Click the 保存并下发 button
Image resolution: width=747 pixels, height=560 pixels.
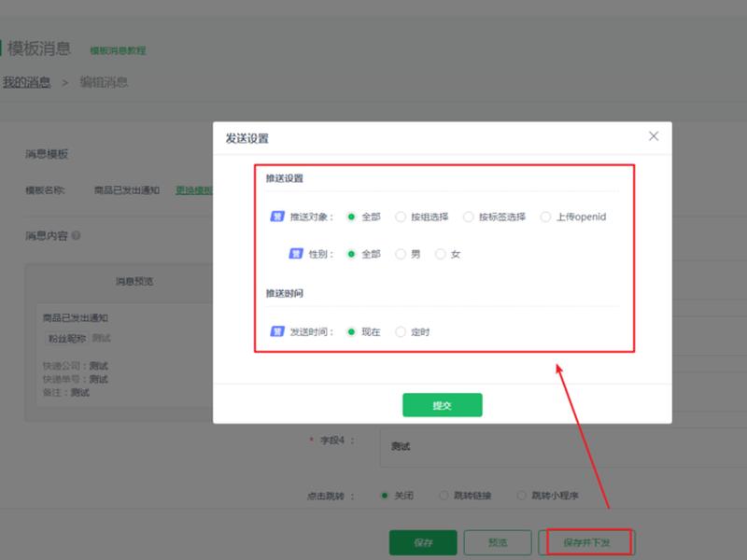click(587, 543)
